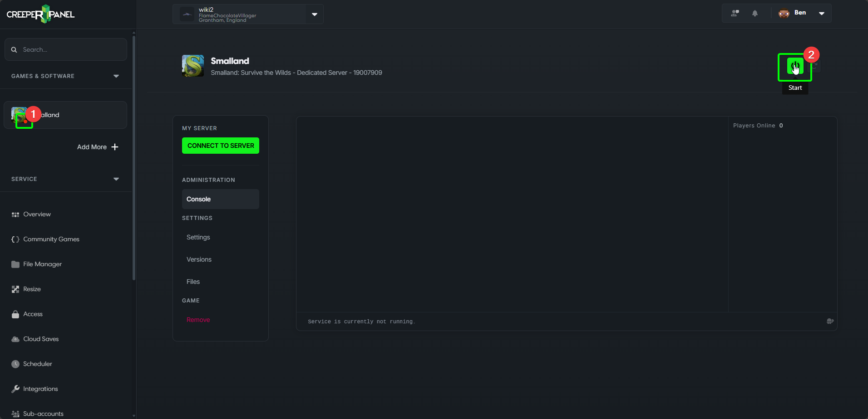
Task: Open Cloud Saves in the sidebar
Action: (x=41, y=339)
